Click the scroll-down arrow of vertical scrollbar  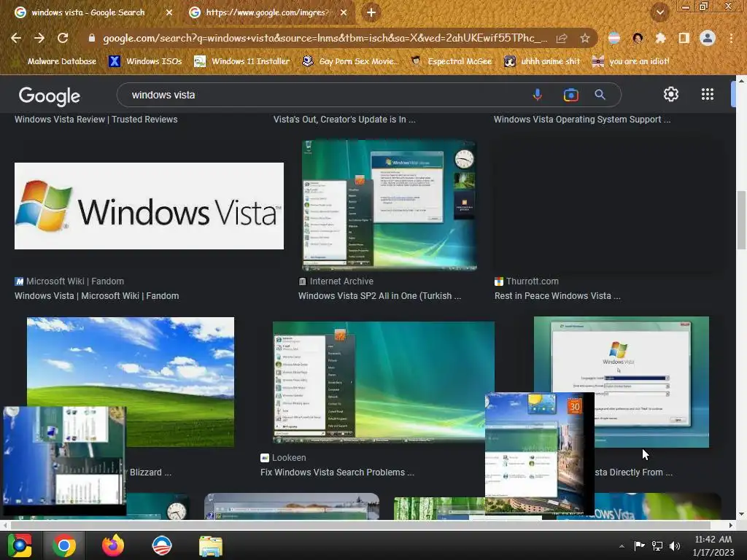[741, 514]
